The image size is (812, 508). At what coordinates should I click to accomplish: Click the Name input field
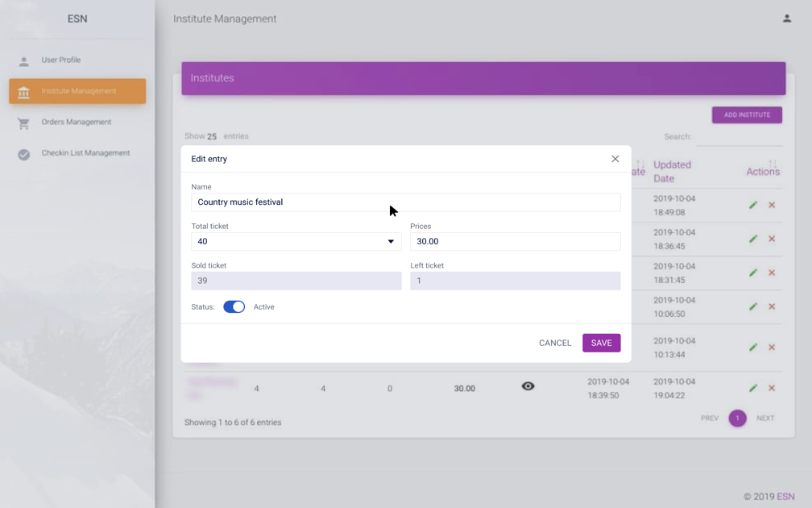(x=405, y=202)
